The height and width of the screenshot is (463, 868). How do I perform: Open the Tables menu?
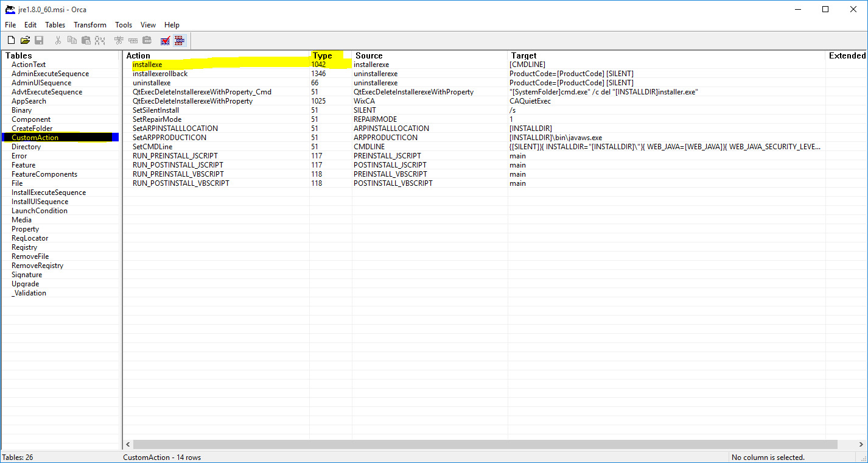tap(55, 25)
